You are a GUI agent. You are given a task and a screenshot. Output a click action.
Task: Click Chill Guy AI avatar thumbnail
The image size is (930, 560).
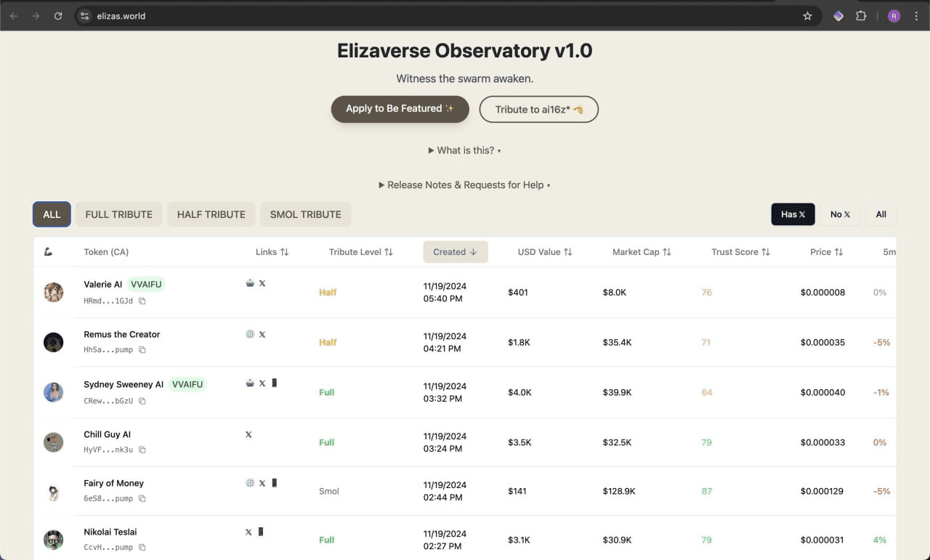(54, 442)
